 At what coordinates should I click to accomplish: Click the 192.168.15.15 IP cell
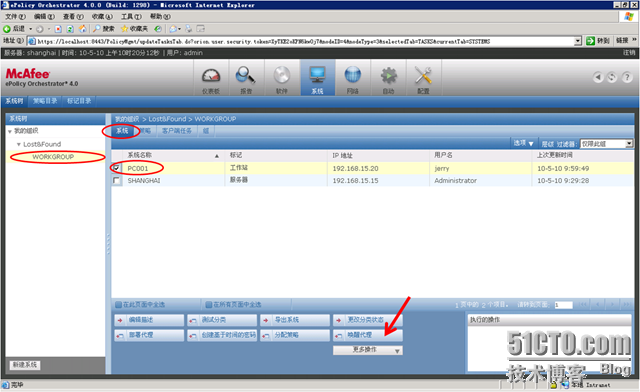tap(356, 180)
